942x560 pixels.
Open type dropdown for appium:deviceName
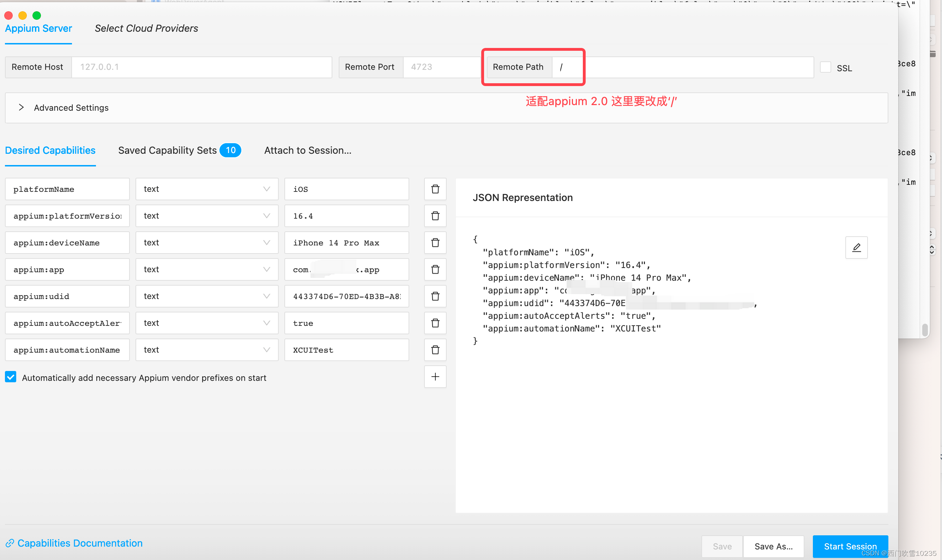pyautogui.click(x=207, y=243)
